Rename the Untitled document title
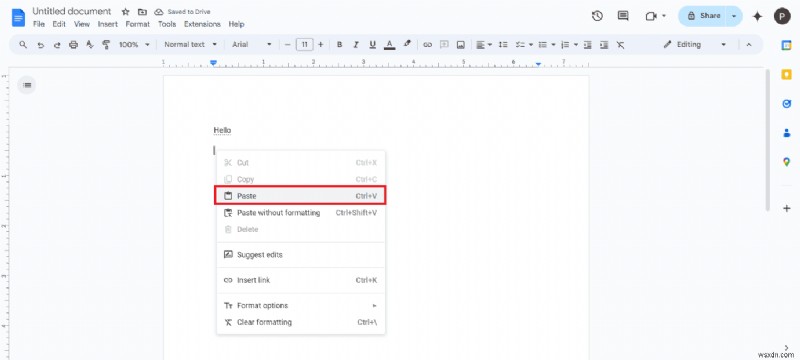This screenshot has width=800, height=360. coord(71,11)
